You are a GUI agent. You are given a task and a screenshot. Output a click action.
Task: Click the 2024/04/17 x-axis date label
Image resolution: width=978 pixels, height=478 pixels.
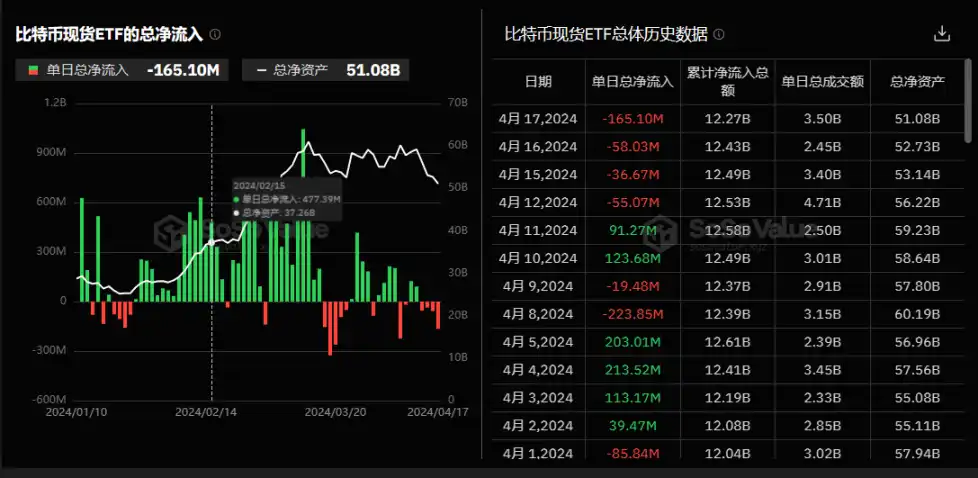437,412
